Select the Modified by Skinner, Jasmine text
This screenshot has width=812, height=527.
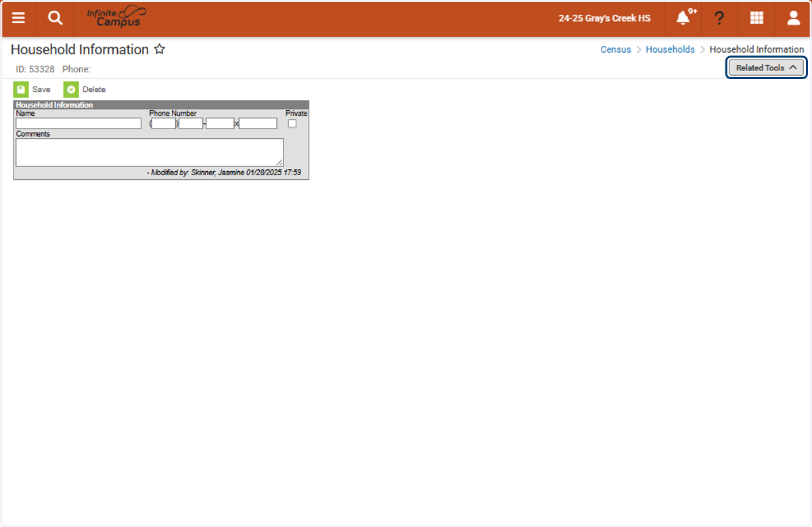(x=224, y=173)
